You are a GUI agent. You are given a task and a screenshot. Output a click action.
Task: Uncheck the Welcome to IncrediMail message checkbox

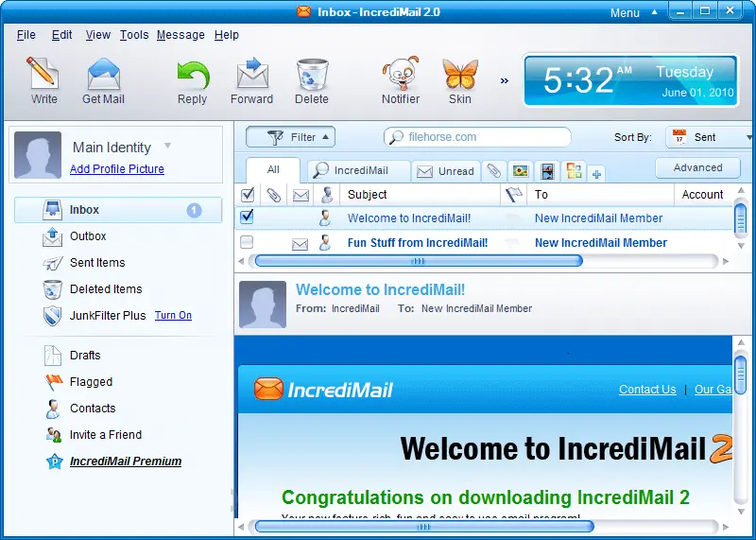tap(248, 218)
